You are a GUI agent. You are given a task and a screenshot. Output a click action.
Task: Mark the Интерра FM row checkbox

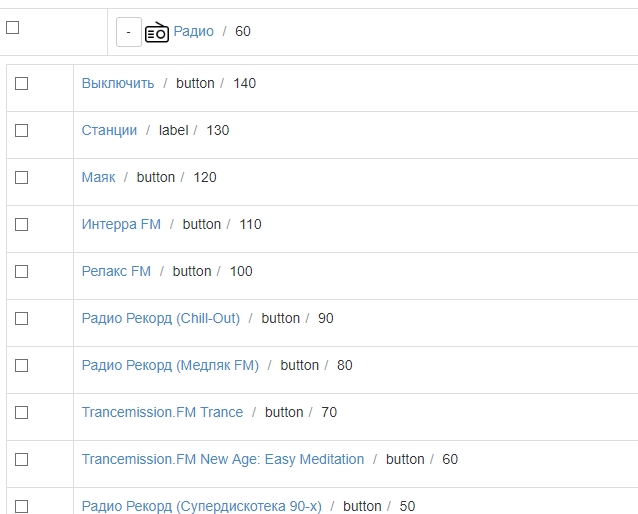click(x=21, y=224)
